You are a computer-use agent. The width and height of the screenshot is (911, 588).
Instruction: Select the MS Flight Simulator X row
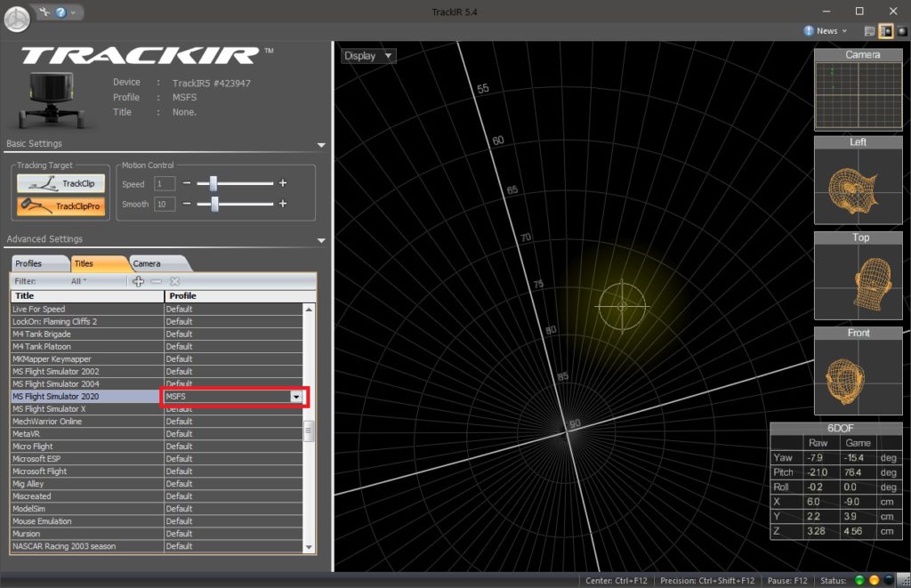click(157, 409)
